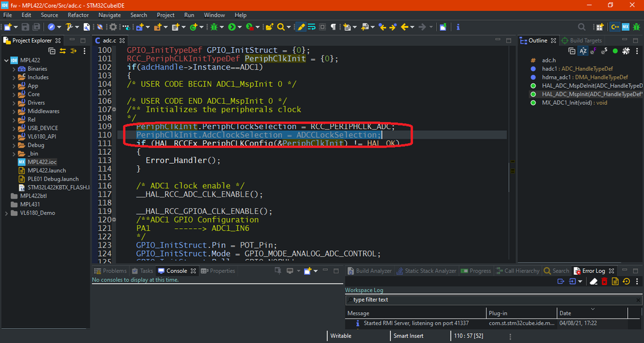
Task: Fold the comment at line 107
Action: 114,110
